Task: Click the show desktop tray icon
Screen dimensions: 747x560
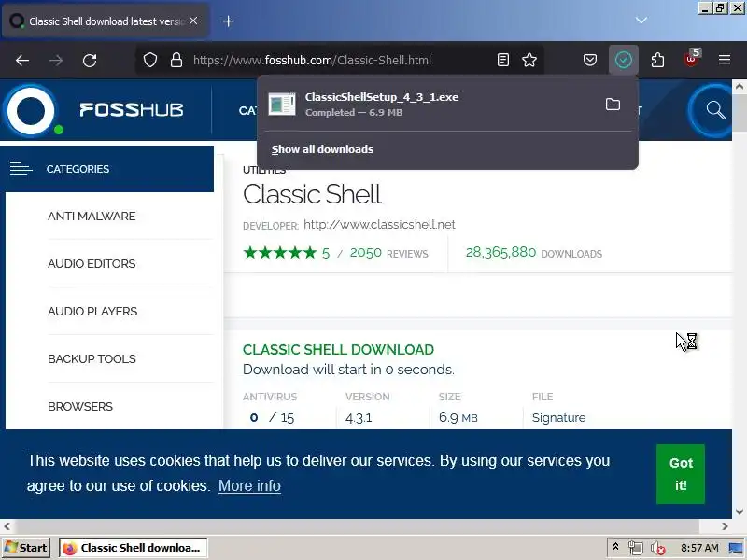Action: [x=737, y=548]
